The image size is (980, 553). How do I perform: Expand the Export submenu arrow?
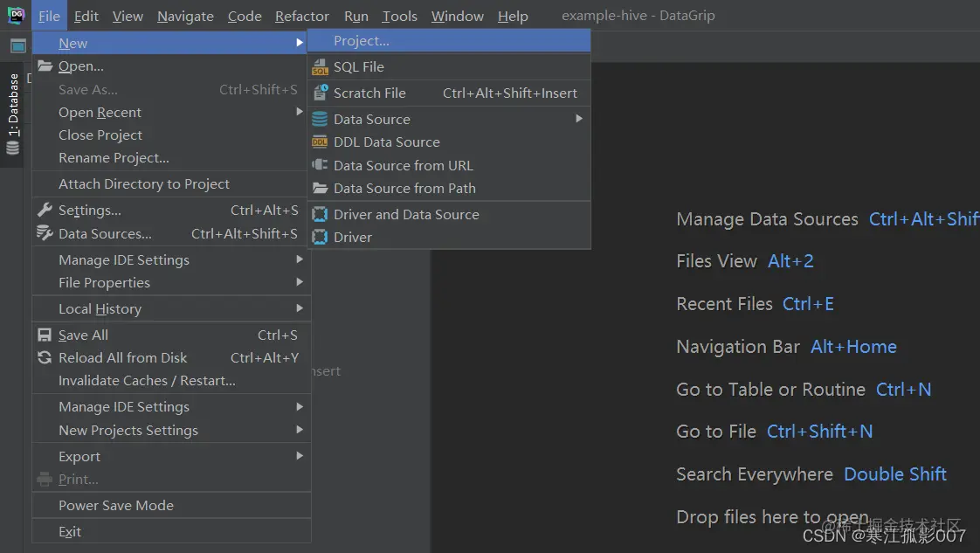click(x=300, y=455)
